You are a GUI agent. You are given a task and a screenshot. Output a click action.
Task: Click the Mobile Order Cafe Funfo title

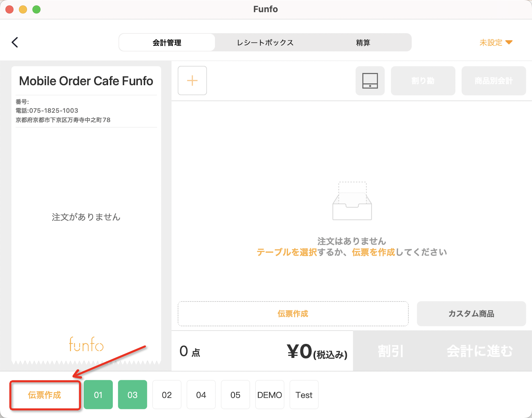[x=86, y=81]
